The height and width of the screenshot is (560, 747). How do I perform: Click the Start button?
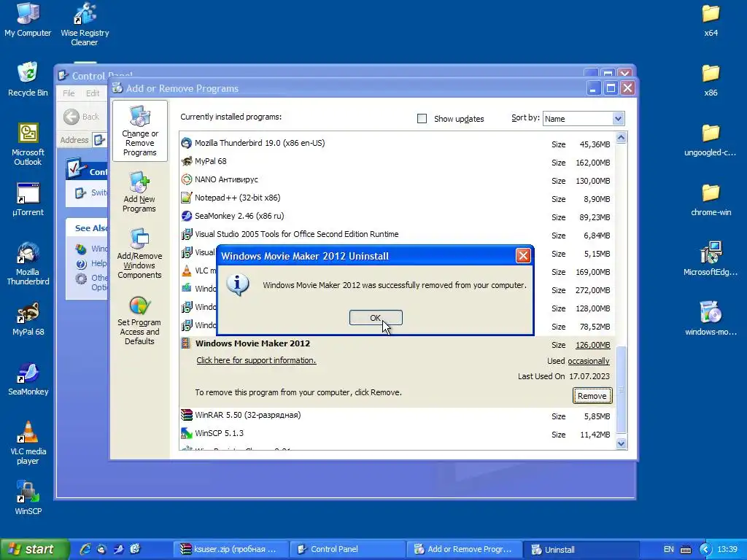[34, 549]
